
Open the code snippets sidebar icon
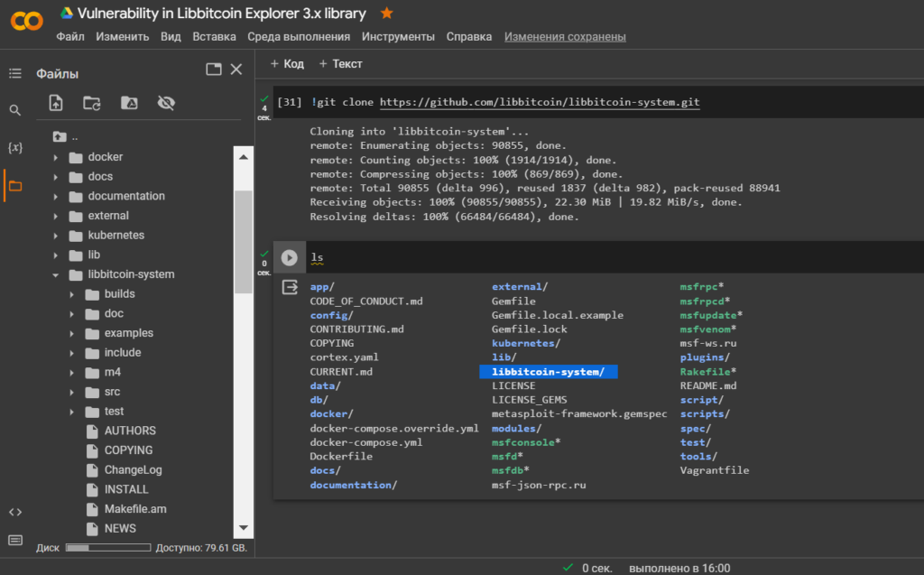tap(15, 512)
